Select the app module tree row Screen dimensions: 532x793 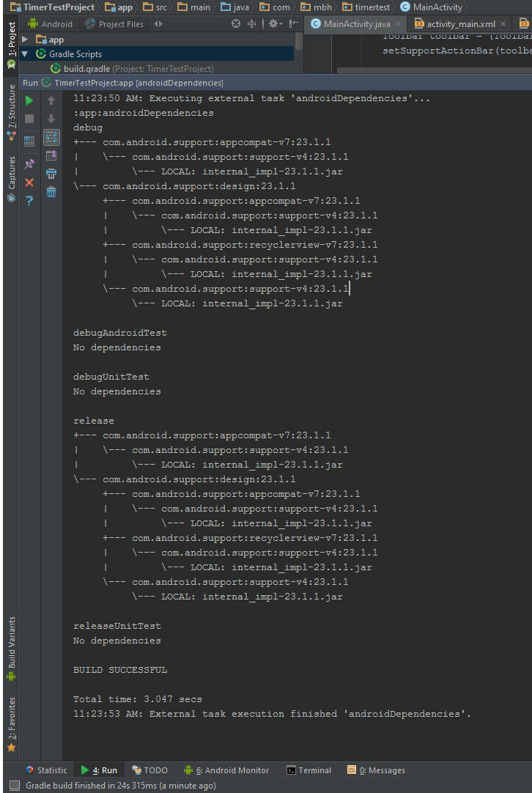(157, 40)
